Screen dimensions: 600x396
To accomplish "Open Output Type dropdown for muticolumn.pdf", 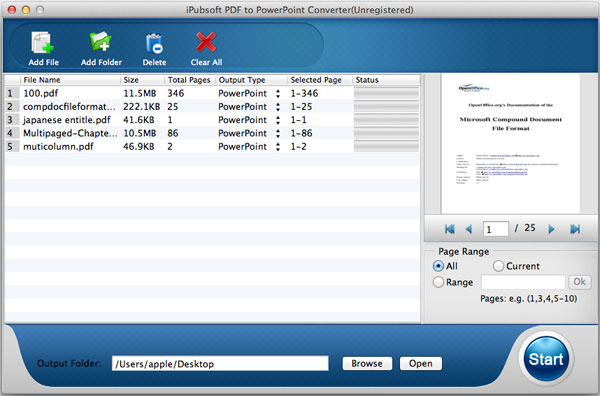I will [x=278, y=147].
